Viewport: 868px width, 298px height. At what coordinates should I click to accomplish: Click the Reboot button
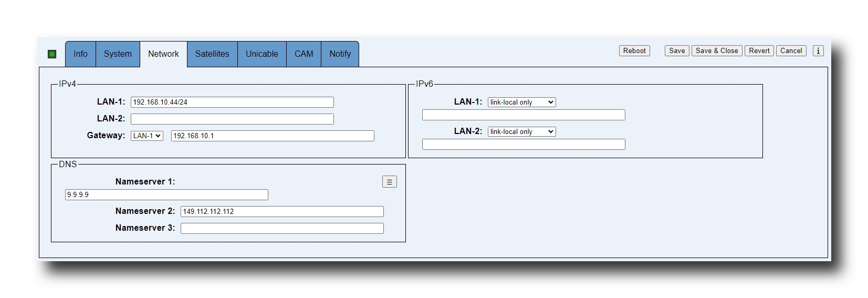coord(634,51)
